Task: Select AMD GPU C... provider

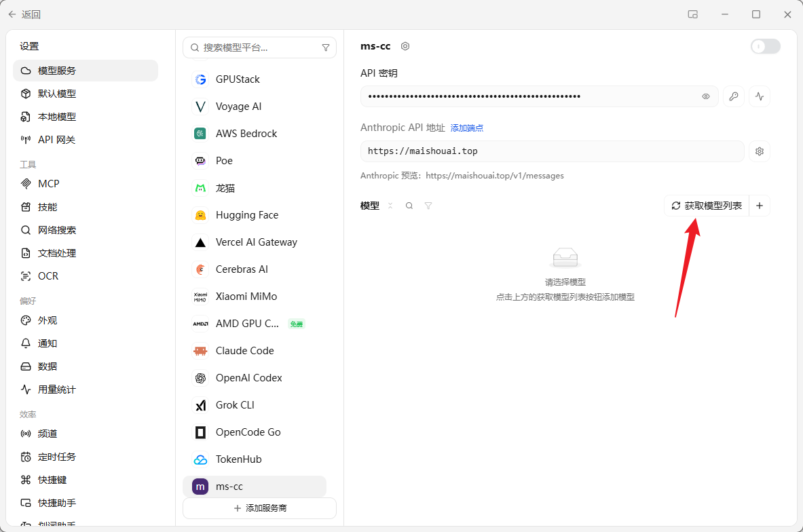Action: (x=255, y=324)
